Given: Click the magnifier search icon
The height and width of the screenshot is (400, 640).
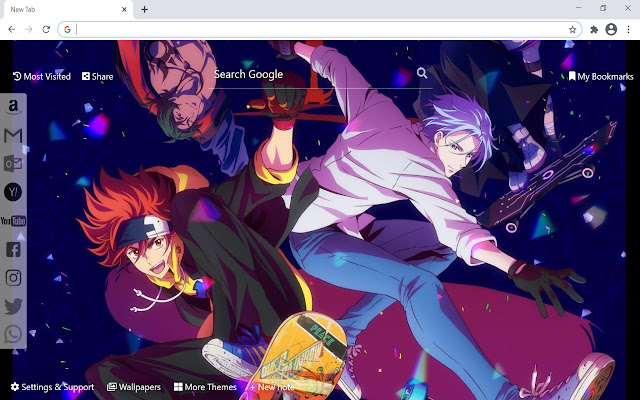Looking at the screenshot, I should tap(422, 73).
